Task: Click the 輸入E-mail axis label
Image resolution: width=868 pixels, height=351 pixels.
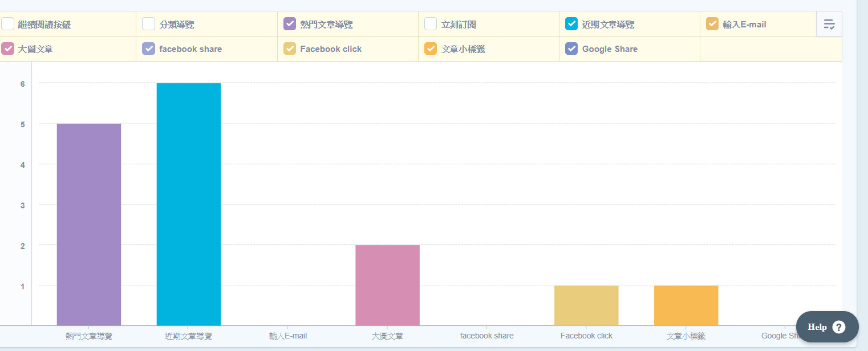Action: tap(288, 336)
